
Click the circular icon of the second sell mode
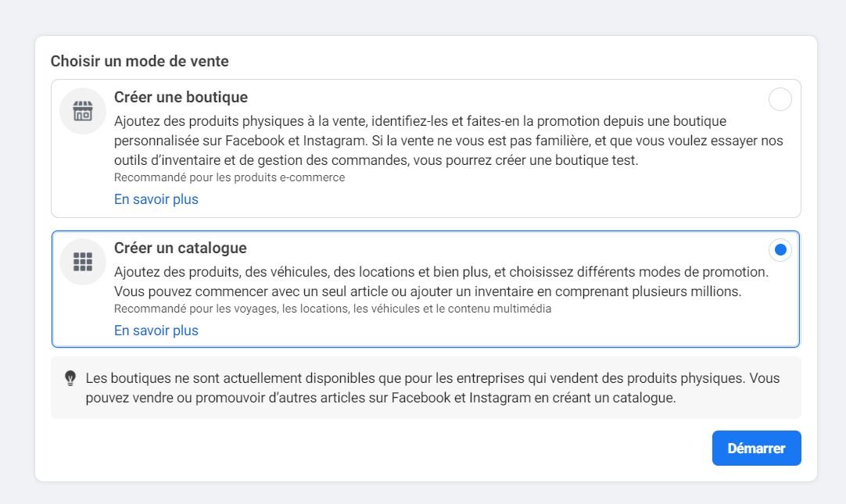(82, 262)
